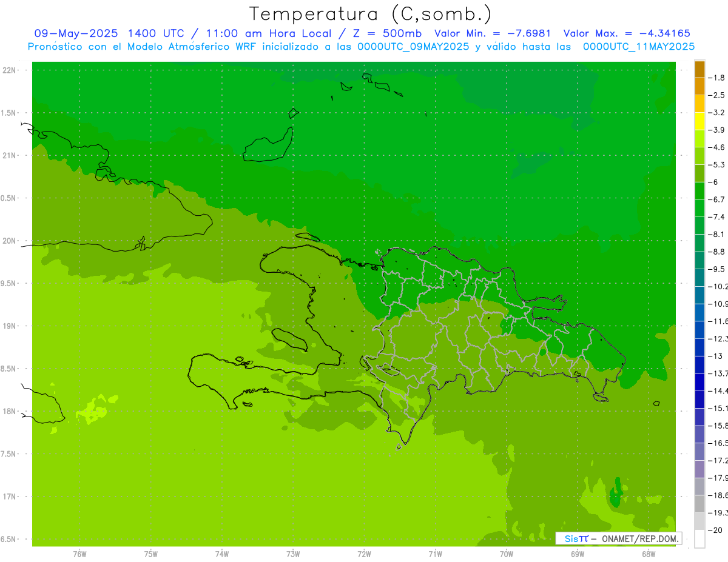Click the '-2.5' colorbar value
Image resolution: width=728 pixels, height=562 pixels.
coord(716,95)
